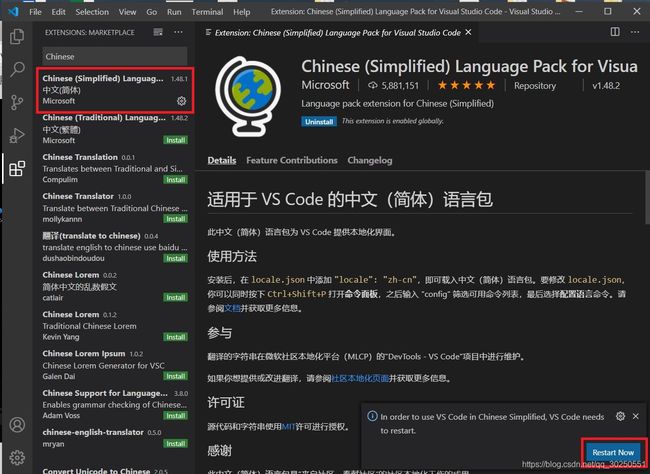Click version label v1.48.2

pos(606,86)
